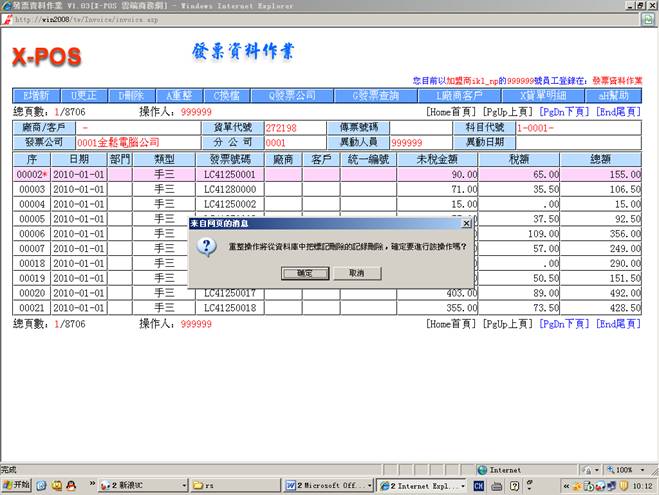Open the G發票查詢 menu option

tap(375, 95)
